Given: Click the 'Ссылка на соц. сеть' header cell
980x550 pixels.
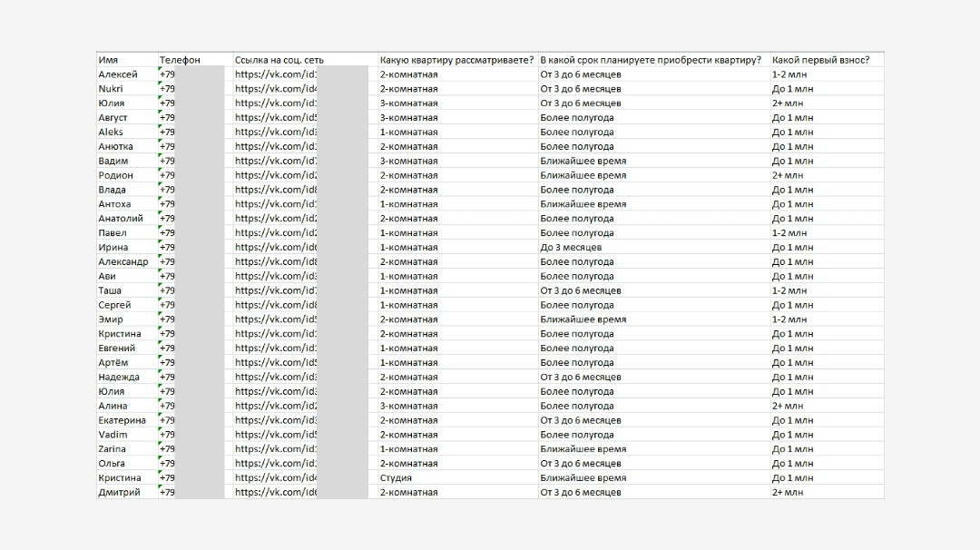Looking at the screenshot, I should [304, 60].
